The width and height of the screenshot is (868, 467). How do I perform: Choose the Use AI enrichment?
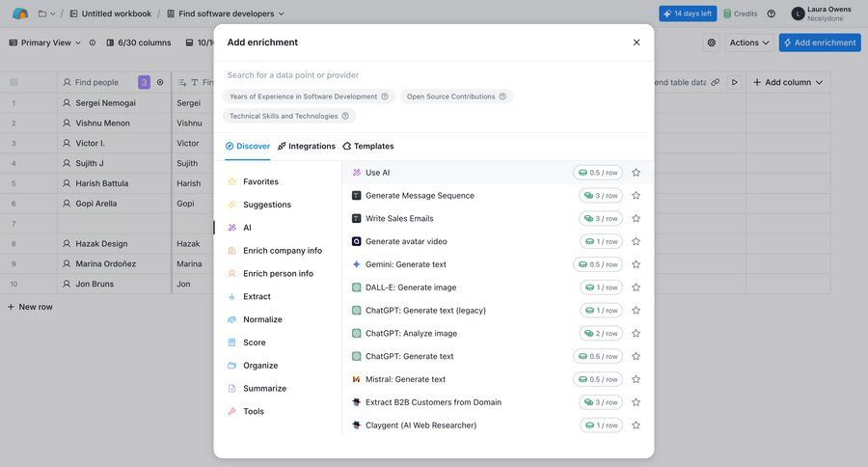point(495,173)
